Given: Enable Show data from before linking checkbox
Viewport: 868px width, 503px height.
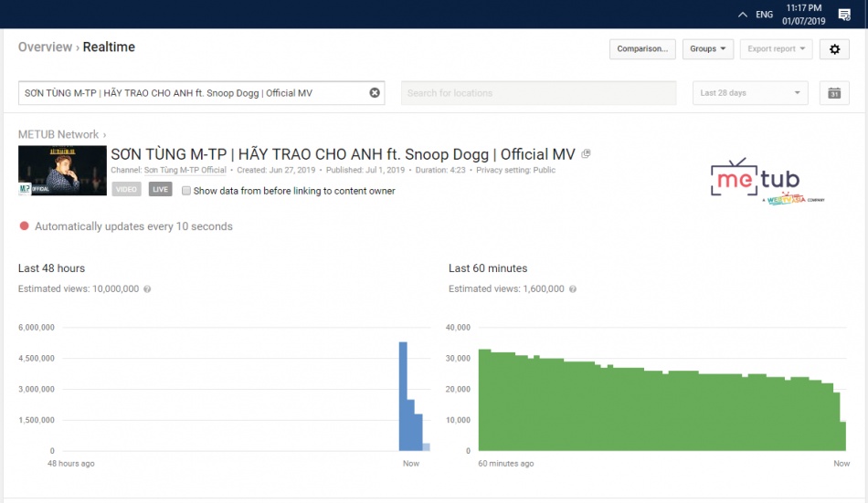Looking at the screenshot, I should [x=186, y=191].
